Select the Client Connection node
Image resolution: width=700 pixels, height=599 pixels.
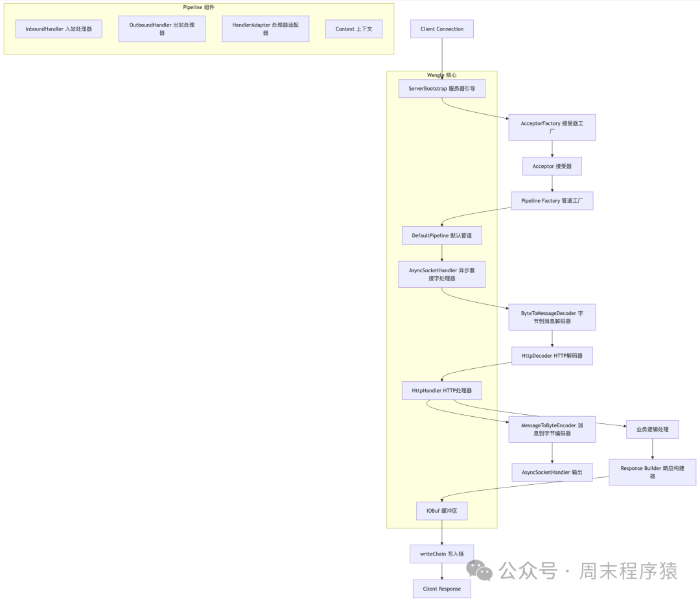point(442,29)
